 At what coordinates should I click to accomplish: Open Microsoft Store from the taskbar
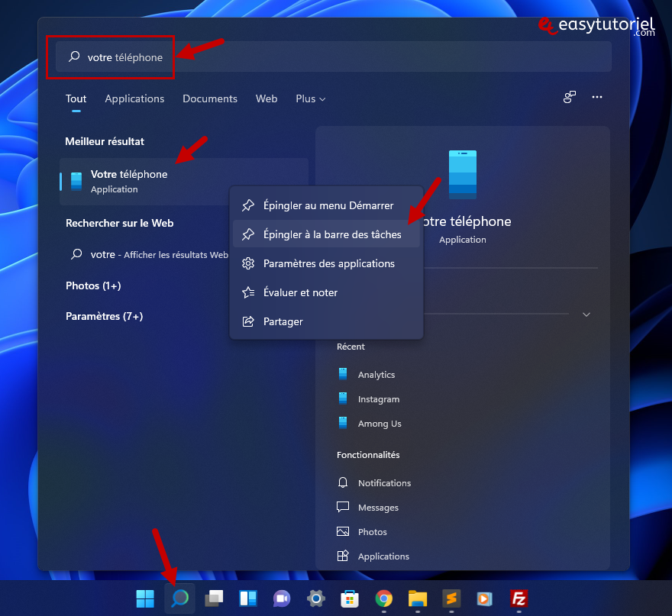point(350,598)
